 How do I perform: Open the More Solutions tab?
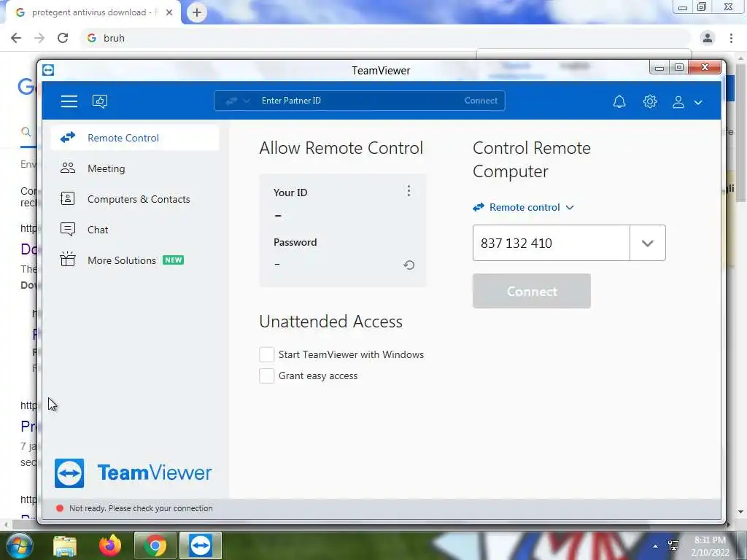[x=135, y=260]
